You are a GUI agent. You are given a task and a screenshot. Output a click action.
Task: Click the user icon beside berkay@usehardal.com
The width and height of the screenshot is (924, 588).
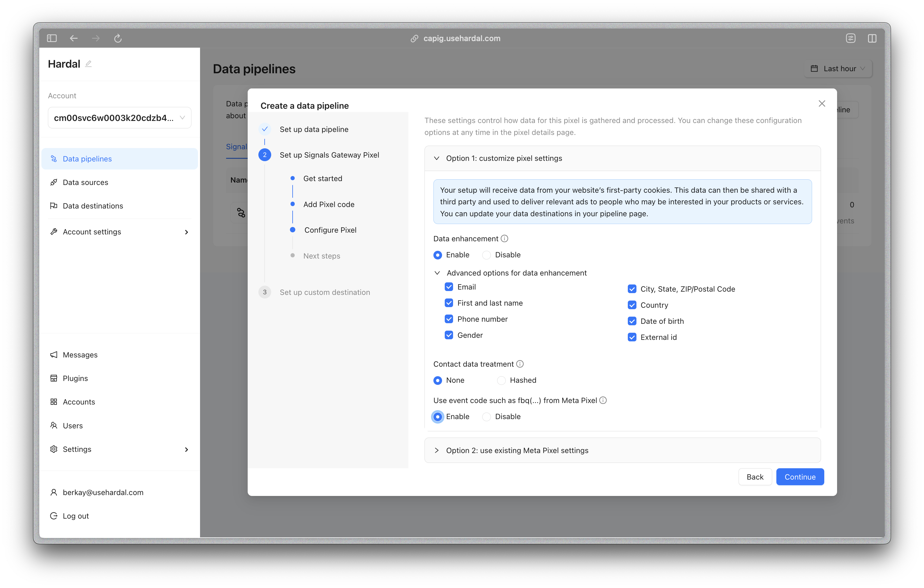[54, 492]
